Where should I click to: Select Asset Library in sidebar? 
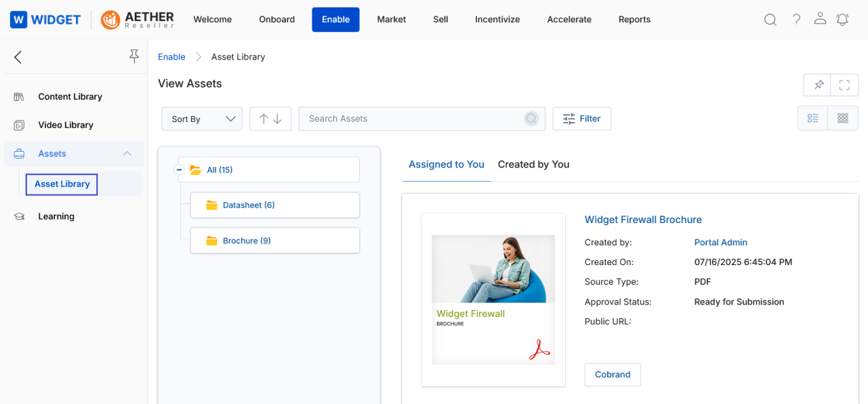[x=62, y=184]
